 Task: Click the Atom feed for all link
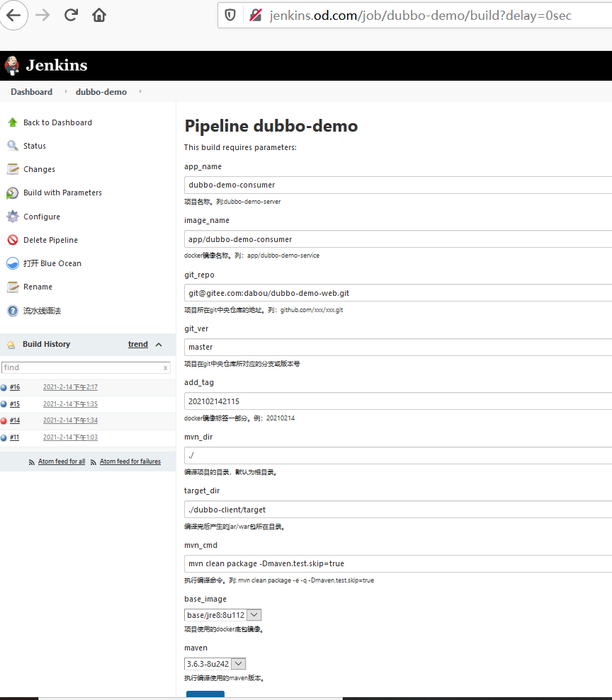click(62, 461)
